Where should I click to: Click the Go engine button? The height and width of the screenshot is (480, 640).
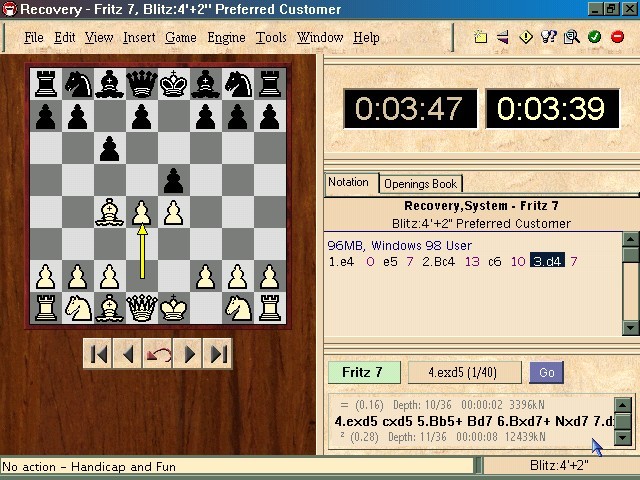(547, 372)
